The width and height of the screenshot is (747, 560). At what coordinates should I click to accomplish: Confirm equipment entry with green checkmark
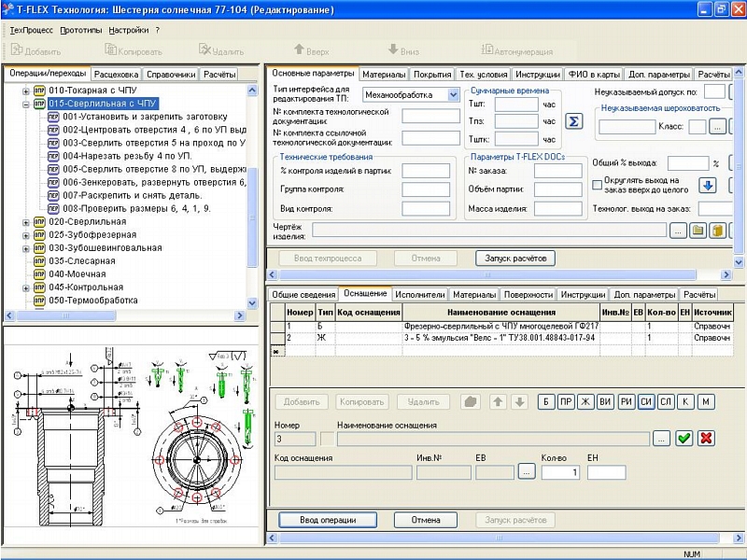[x=684, y=438]
